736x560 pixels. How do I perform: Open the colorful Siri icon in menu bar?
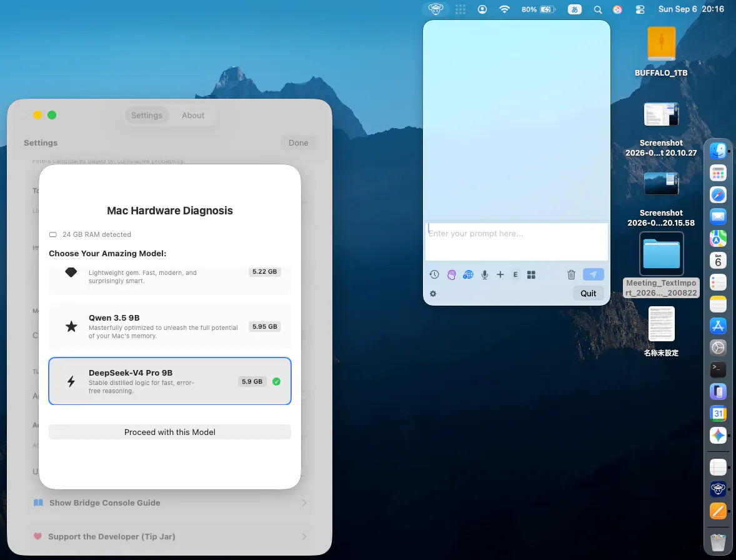pos(617,9)
